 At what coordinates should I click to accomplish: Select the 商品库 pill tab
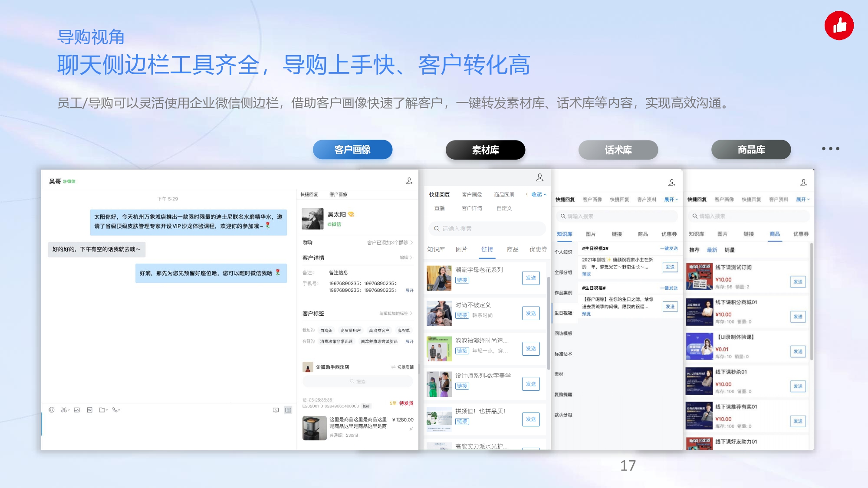pos(751,150)
